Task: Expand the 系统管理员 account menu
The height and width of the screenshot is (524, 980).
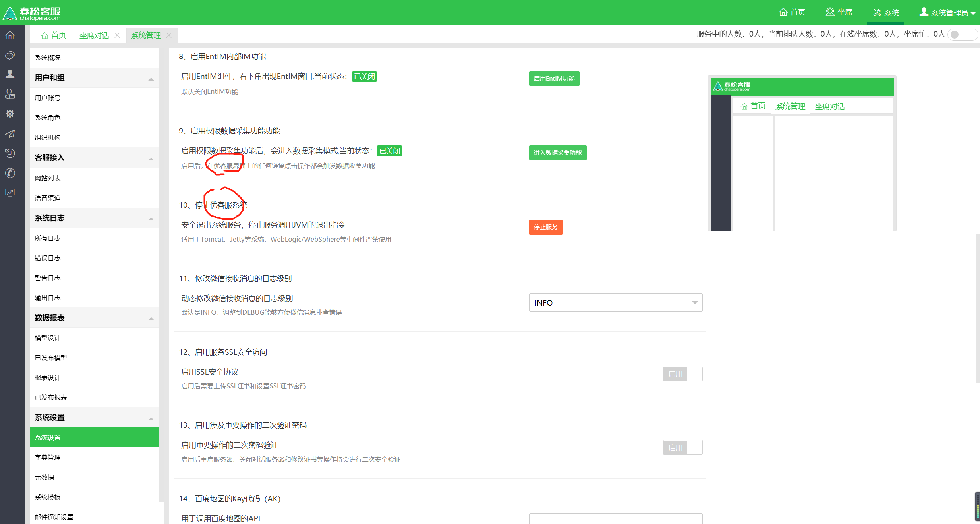Action: tap(948, 12)
